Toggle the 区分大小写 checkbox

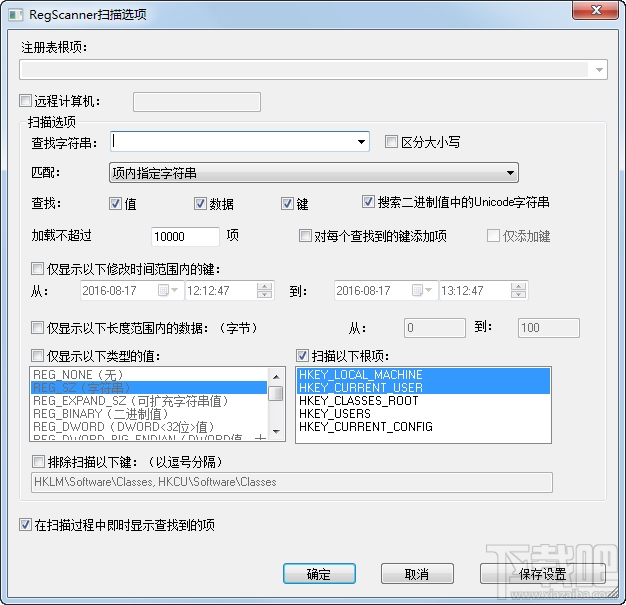(x=391, y=142)
